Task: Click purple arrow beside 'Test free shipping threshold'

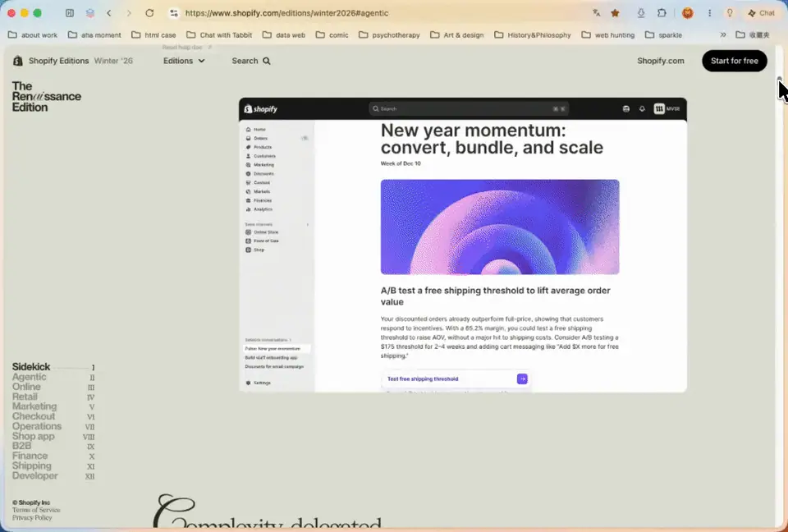Action: point(522,378)
